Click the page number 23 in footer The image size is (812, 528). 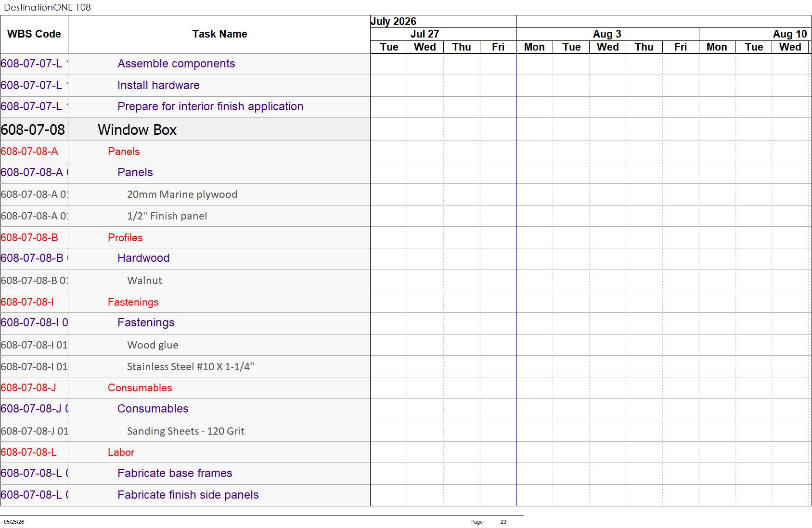pyautogui.click(x=503, y=522)
